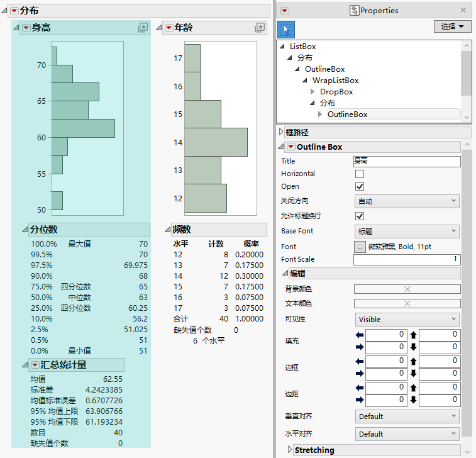This screenshot has width=476, height=458.
Task: Open the Base Font dropdown
Action: pyautogui.click(x=407, y=232)
